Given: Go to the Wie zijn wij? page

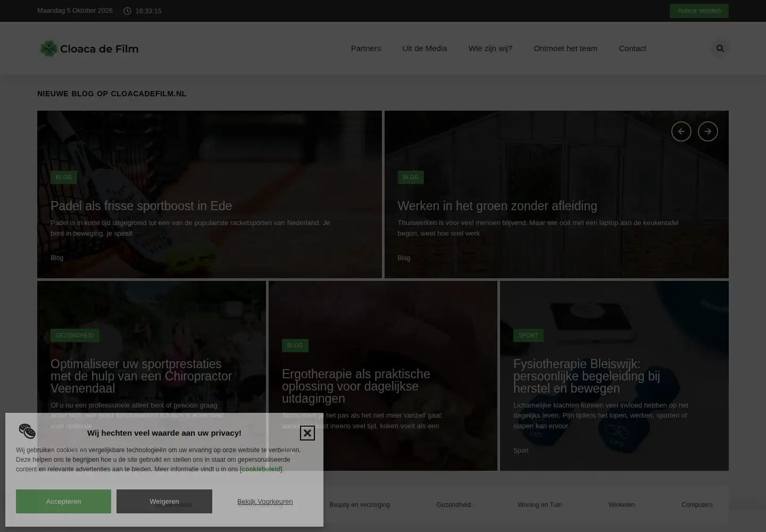Looking at the screenshot, I should (490, 48).
